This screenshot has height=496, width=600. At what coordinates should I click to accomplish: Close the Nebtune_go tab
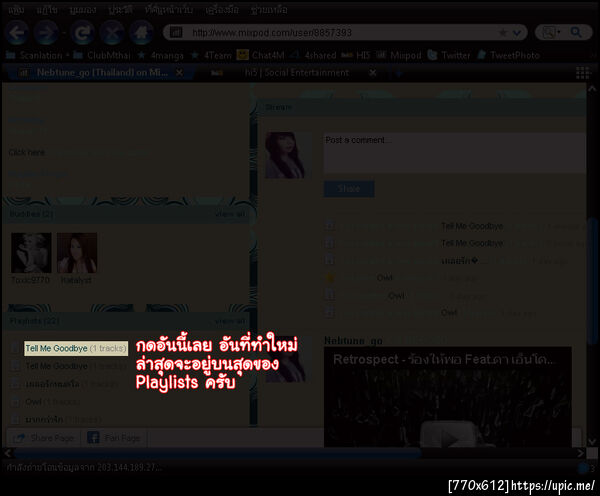(x=179, y=72)
